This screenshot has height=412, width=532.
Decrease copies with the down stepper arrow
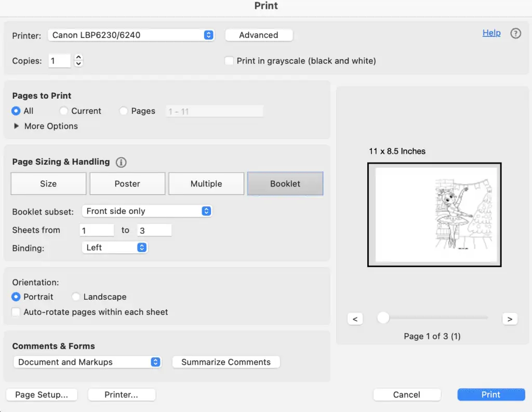[x=78, y=64]
